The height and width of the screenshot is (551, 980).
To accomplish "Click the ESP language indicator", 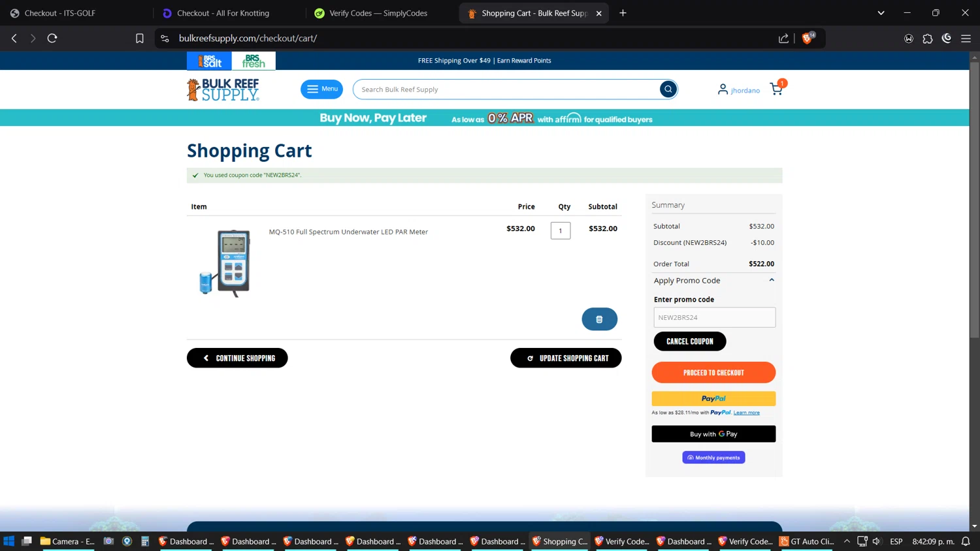I will click(896, 541).
